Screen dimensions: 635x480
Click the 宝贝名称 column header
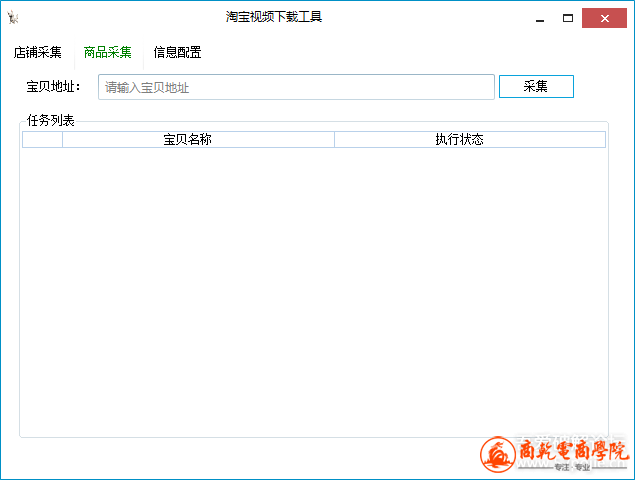tap(198, 139)
